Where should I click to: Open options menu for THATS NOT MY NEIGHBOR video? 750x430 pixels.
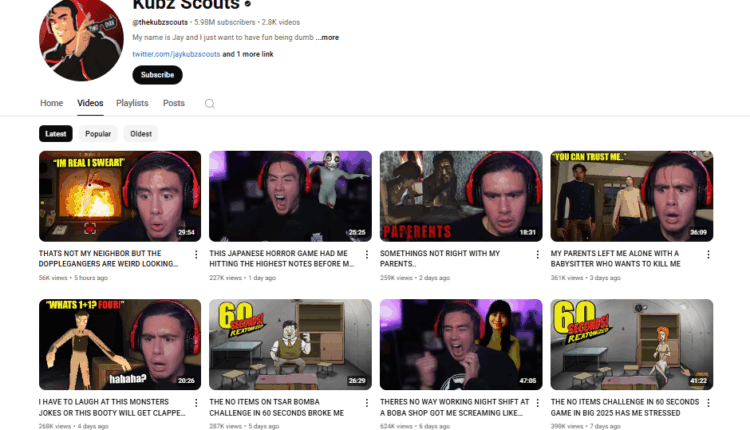(196, 255)
